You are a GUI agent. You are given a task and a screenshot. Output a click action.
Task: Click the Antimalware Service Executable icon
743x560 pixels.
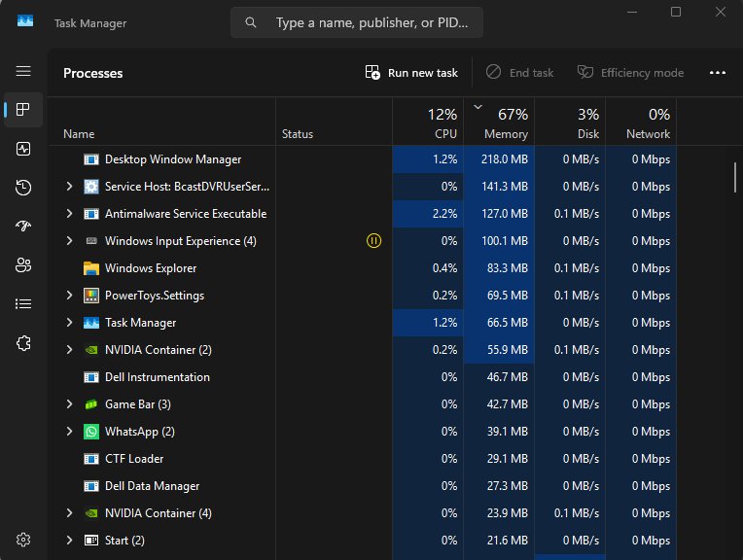click(x=91, y=214)
